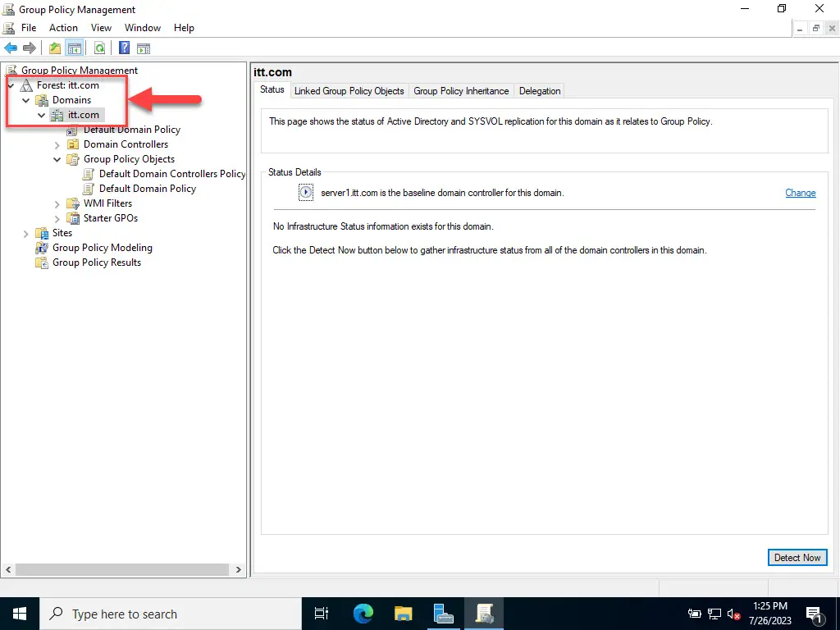
Task: Click the Domain Controllers folder icon
Action: (73, 144)
